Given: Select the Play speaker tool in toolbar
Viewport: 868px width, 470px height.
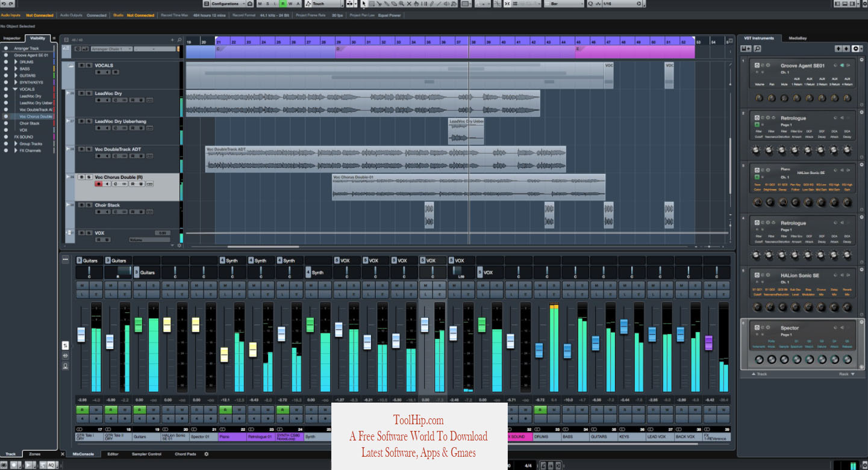Looking at the screenshot, I should [446, 4].
